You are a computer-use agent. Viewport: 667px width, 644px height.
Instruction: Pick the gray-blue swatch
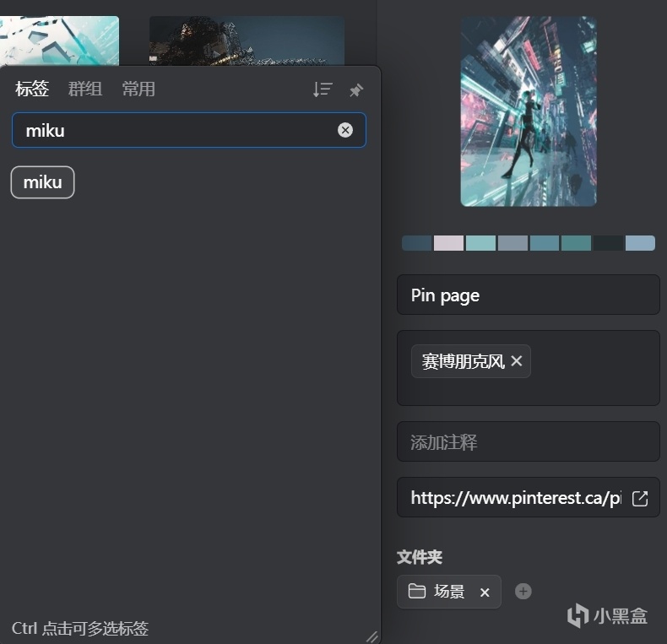click(x=512, y=243)
